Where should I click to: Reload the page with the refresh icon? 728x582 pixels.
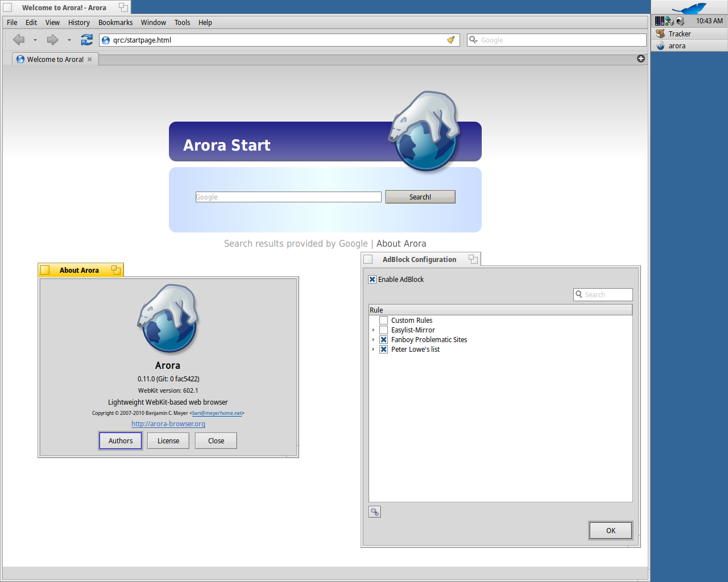click(x=86, y=40)
